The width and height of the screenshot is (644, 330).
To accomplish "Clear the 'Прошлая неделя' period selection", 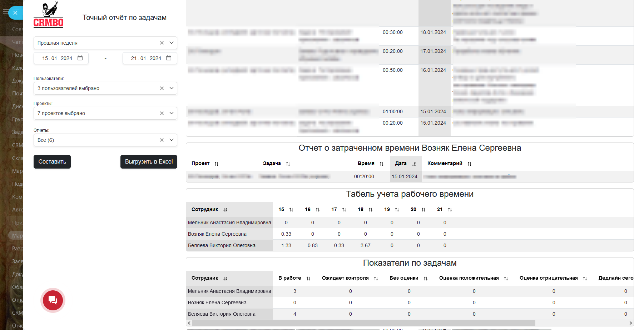I will 162,43.
